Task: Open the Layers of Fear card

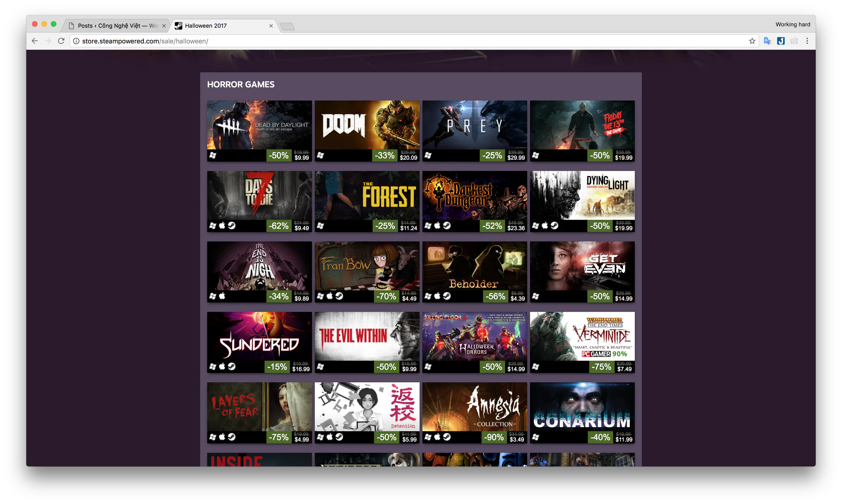Action: click(x=259, y=413)
